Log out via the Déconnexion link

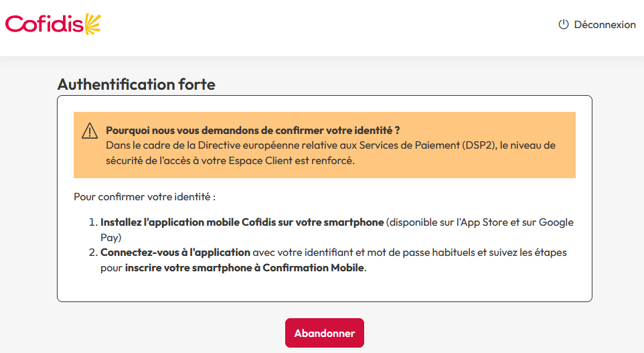point(605,25)
